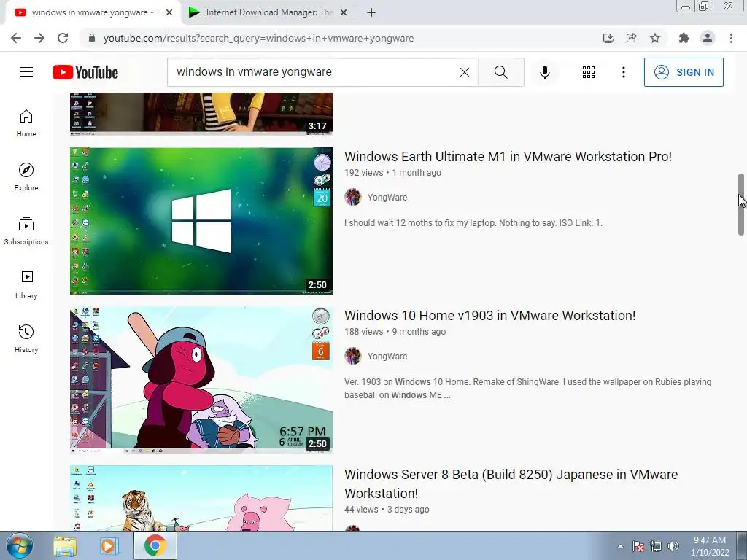Clear the search query with the X
This screenshot has width=747, height=560.
click(x=465, y=72)
